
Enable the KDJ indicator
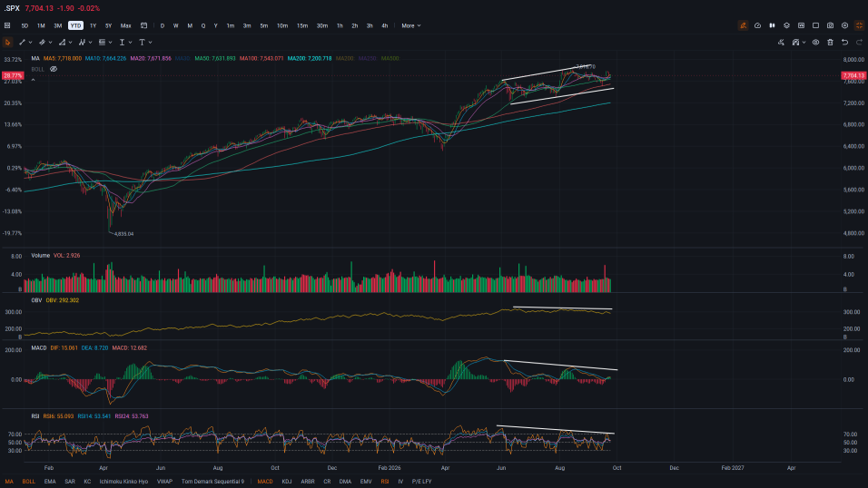pos(287,482)
